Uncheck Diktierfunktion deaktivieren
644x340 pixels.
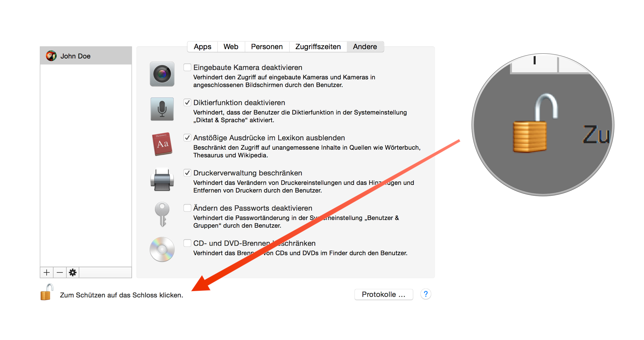coord(187,103)
